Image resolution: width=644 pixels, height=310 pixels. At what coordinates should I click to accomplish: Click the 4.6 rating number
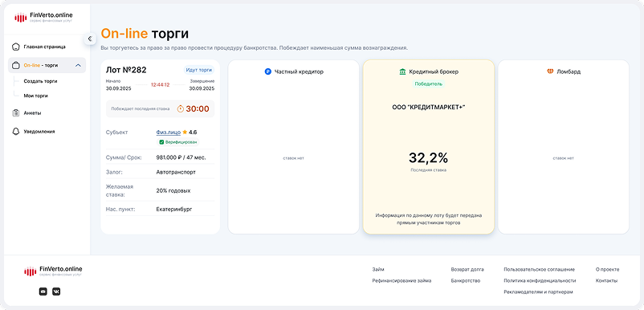pos(193,133)
